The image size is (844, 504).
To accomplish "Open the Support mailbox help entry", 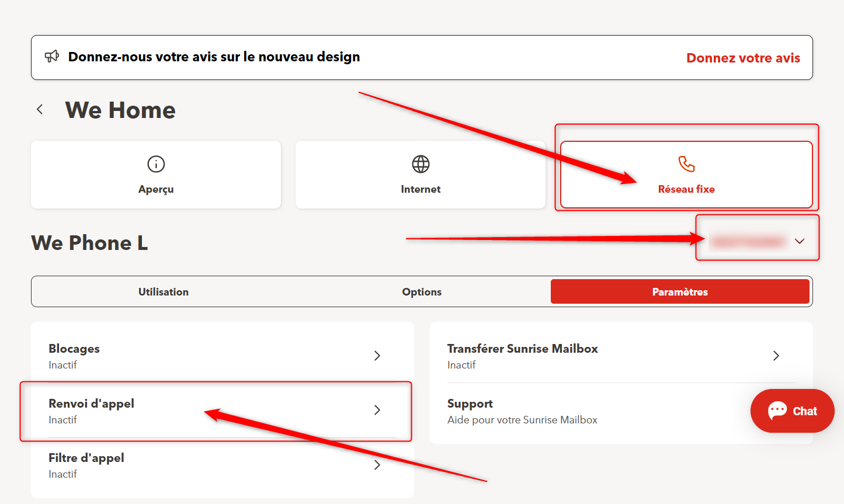I will [x=522, y=411].
